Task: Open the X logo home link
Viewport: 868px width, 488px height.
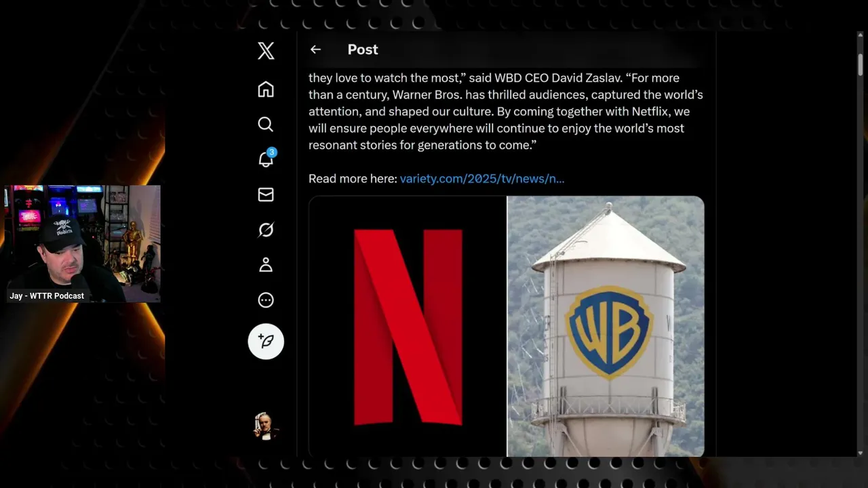Action: click(266, 50)
